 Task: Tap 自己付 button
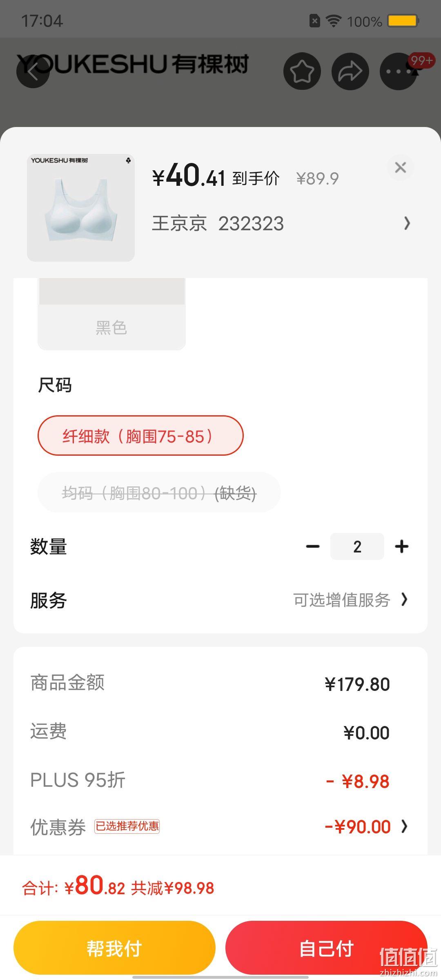326,948
